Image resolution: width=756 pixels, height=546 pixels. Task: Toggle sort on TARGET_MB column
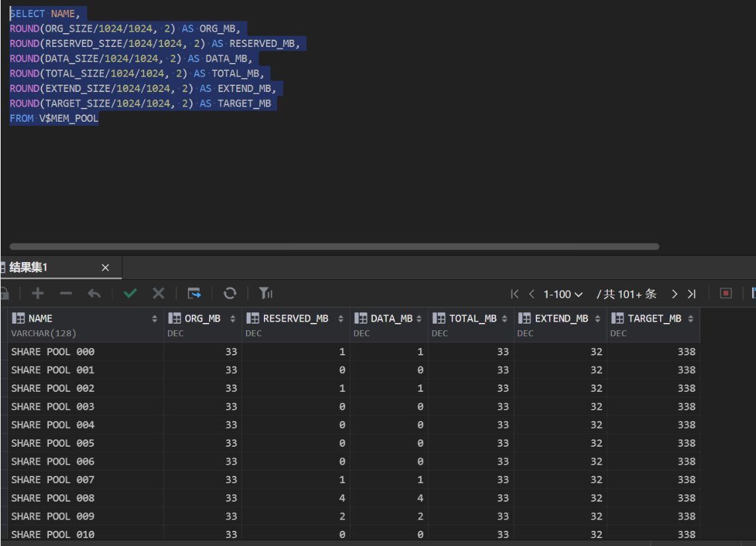691,319
